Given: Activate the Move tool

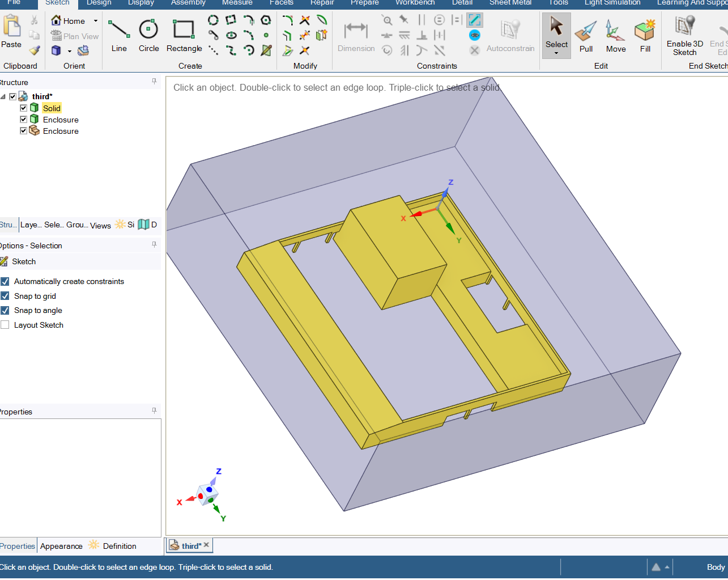Looking at the screenshot, I should coord(615,36).
